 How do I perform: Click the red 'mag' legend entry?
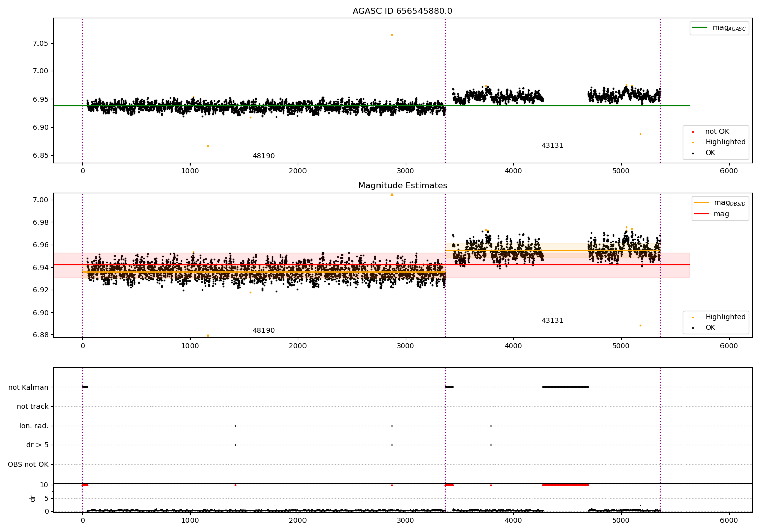pyautogui.click(x=712, y=214)
